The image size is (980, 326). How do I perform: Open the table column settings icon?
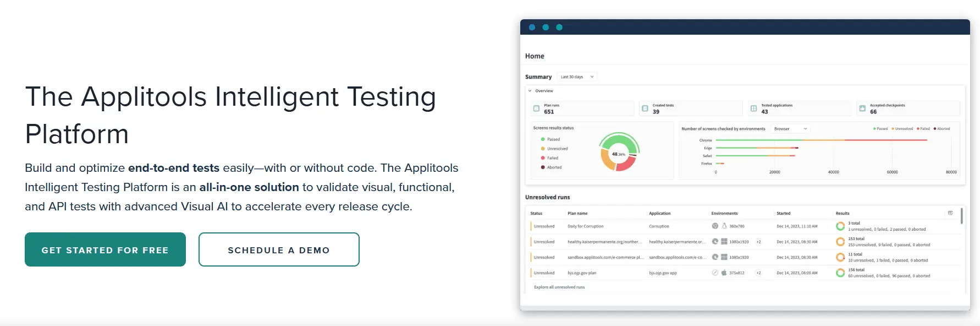pos(950,213)
